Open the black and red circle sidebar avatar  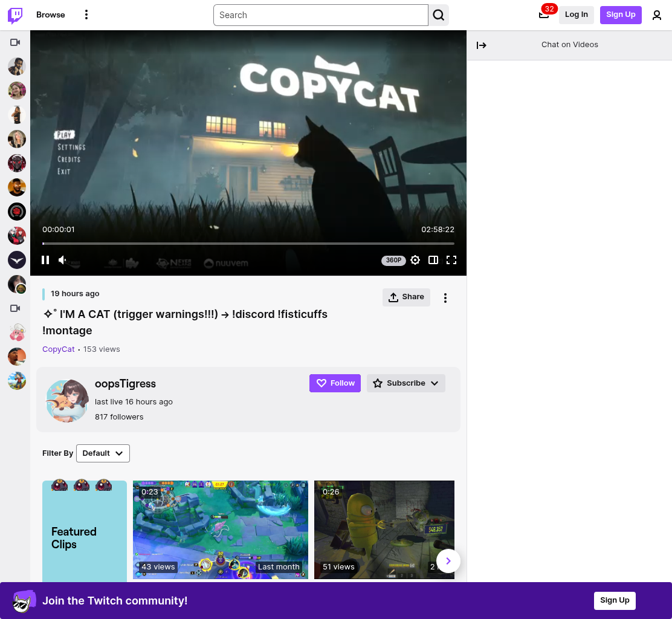pos(17,212)
